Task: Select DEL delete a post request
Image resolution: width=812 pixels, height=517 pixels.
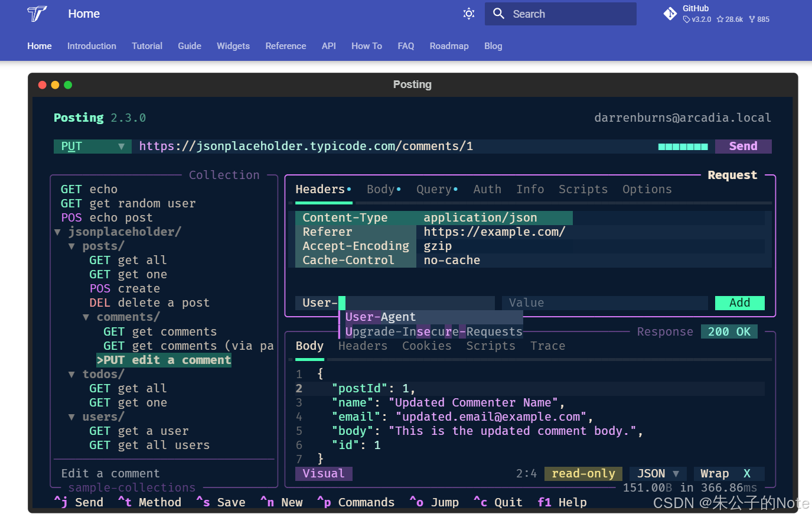Action: pos(149,303)
